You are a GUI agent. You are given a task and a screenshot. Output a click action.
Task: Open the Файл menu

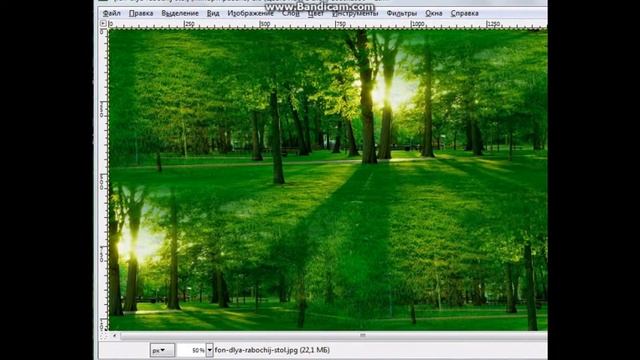(x=111, y=13)
